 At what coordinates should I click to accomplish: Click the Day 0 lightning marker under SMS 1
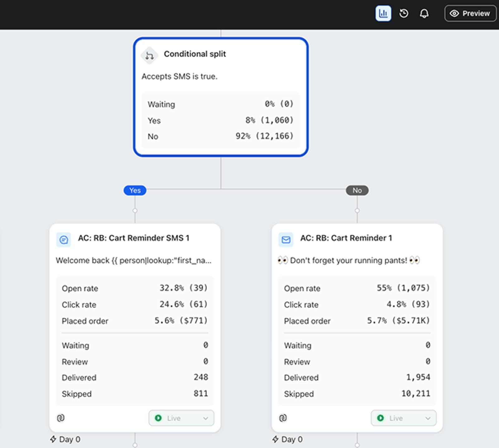(65, 440)
